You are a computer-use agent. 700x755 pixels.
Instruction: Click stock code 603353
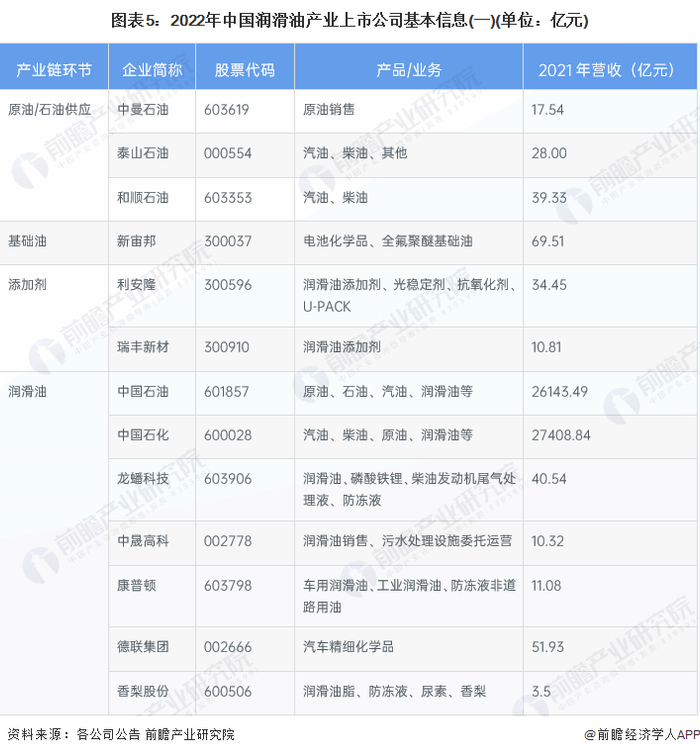coord(228,197)
